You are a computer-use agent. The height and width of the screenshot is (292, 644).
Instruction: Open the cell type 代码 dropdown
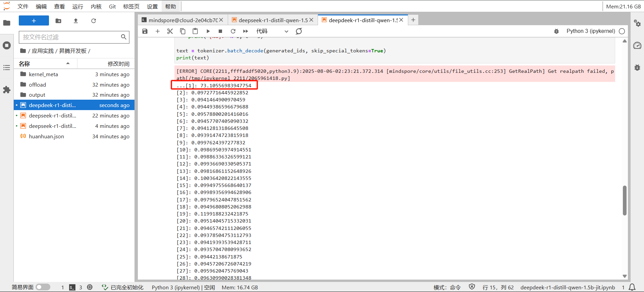point(272,31)
